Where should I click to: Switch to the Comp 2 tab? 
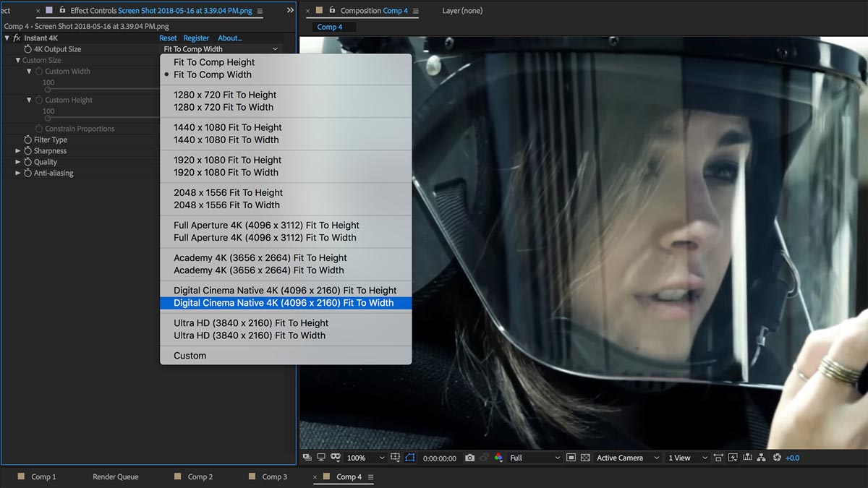point(200,477)
